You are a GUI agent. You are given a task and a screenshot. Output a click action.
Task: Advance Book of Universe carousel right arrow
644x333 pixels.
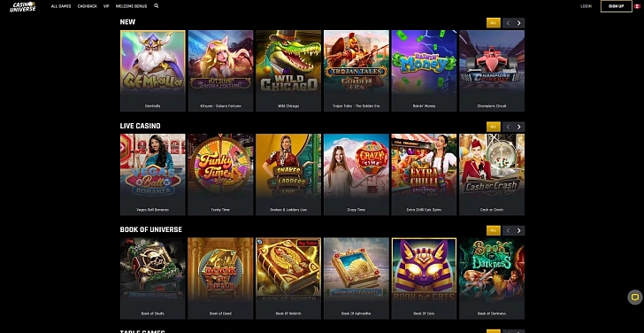click(518, 230)
